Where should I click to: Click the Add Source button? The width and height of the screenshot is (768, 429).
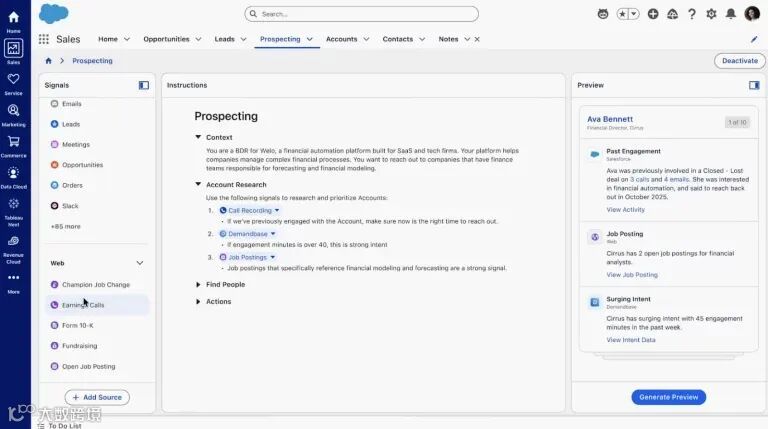97,397
